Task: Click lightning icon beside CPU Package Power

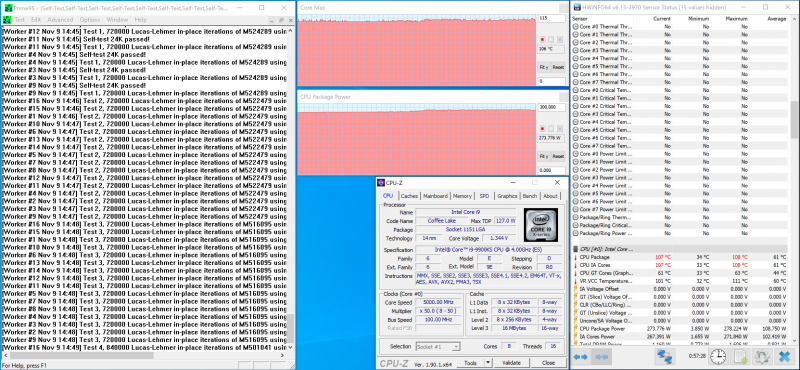Action: [x=576, y=329]
